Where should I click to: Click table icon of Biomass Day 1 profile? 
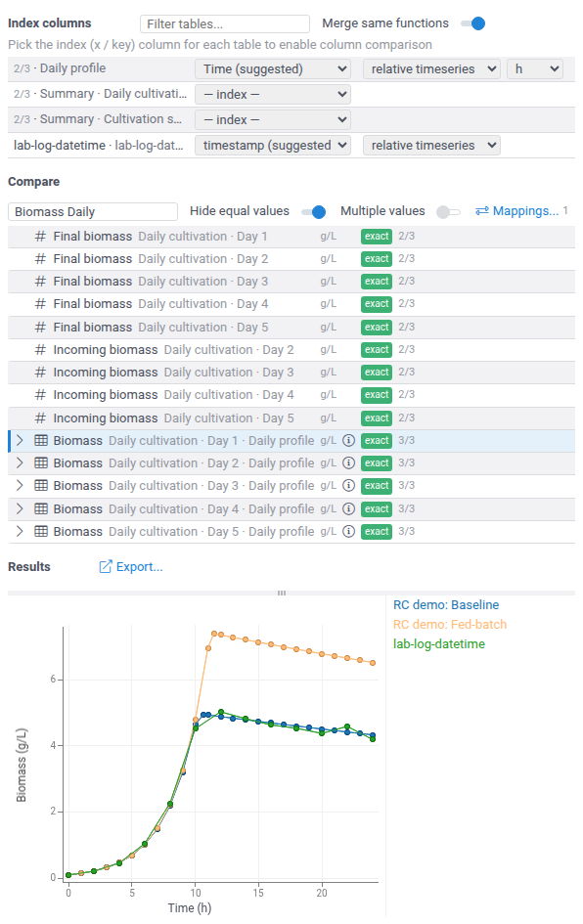click(41, 440)
